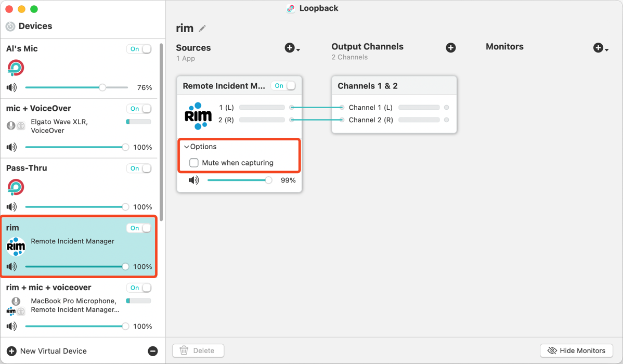Toggle the mic + VoiceOver device switch

click(139, 109)
